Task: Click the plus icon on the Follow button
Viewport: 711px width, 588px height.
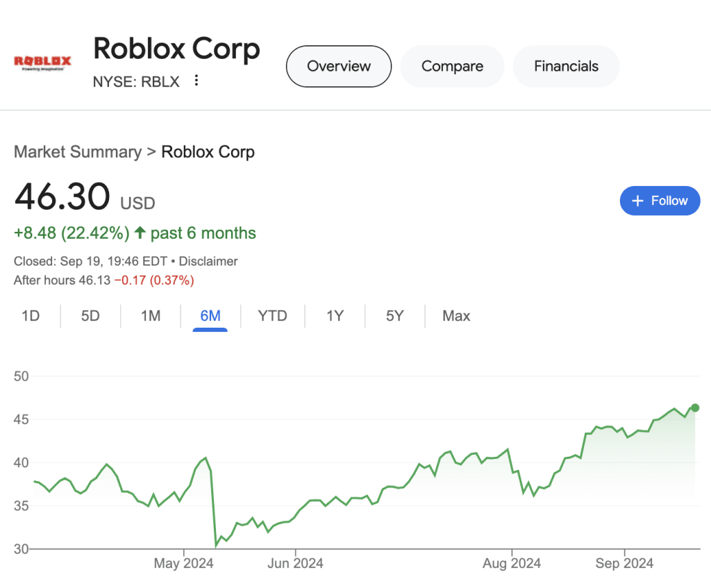Action: (638, 201)
